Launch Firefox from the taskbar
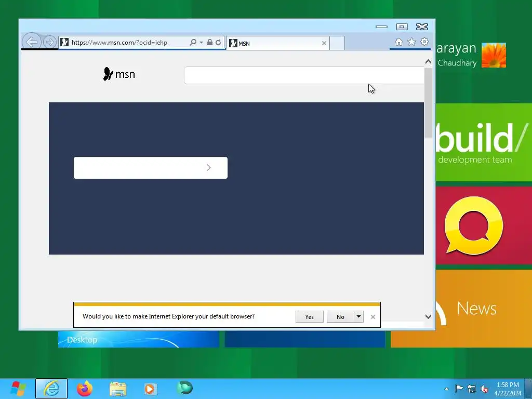Viewport: 532px width, 399px height. tap(85, 389)
